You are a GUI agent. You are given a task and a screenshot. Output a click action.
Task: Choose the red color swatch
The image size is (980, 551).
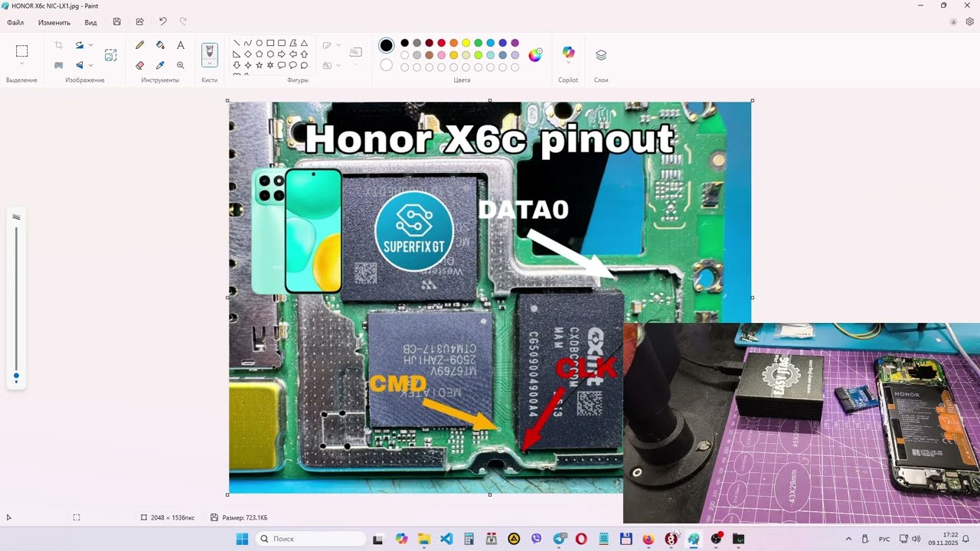442,43
